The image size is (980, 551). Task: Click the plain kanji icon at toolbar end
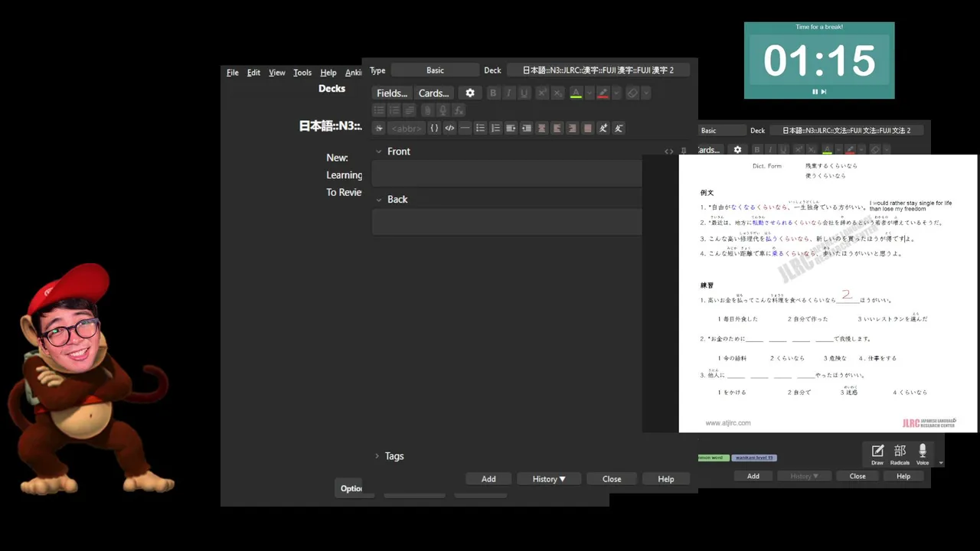pos(619,128)
